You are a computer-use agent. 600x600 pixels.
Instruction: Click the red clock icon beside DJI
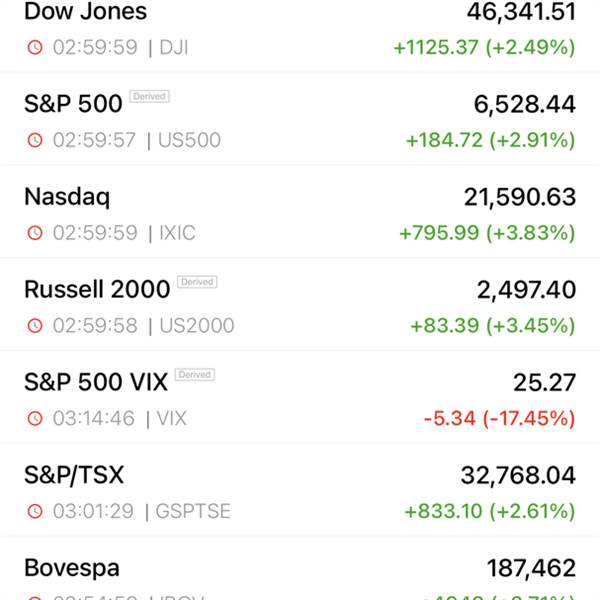coord(35,48)
